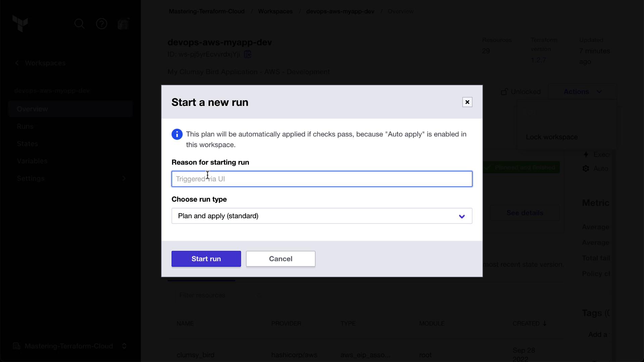
Task: Open the help question mark icon
Action: click(x=102, y=24)
